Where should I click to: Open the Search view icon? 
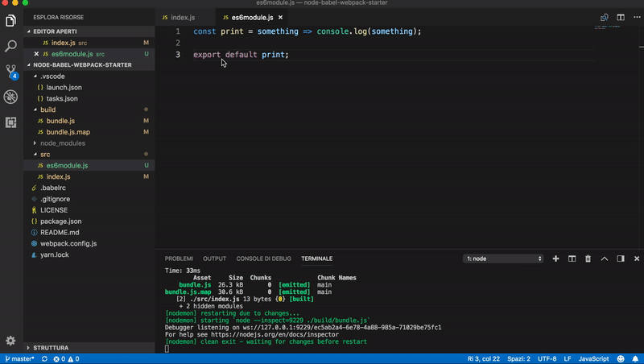coord(11,46)
